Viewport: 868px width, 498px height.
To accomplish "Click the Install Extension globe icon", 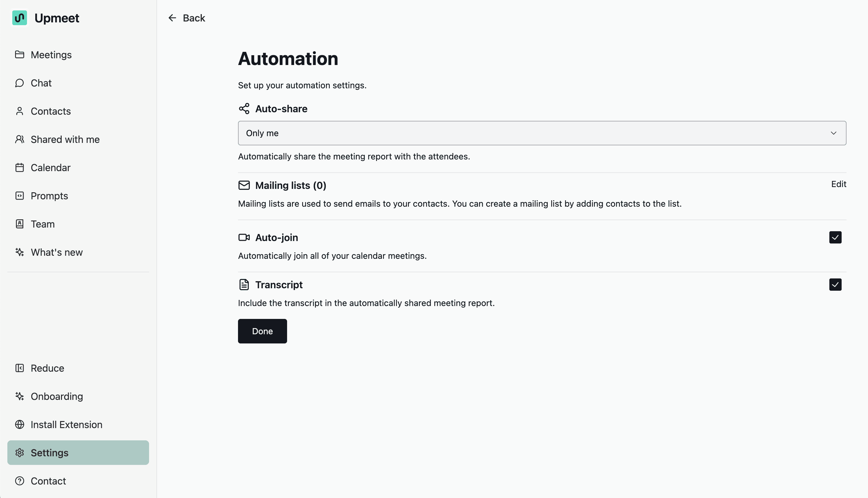I will tap(20, 424).
